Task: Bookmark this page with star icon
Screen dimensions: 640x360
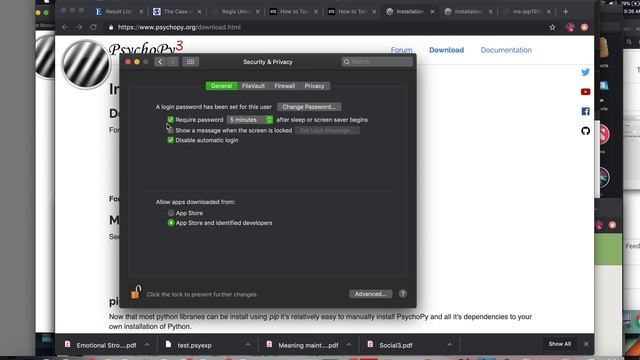Action: [552, 27]
